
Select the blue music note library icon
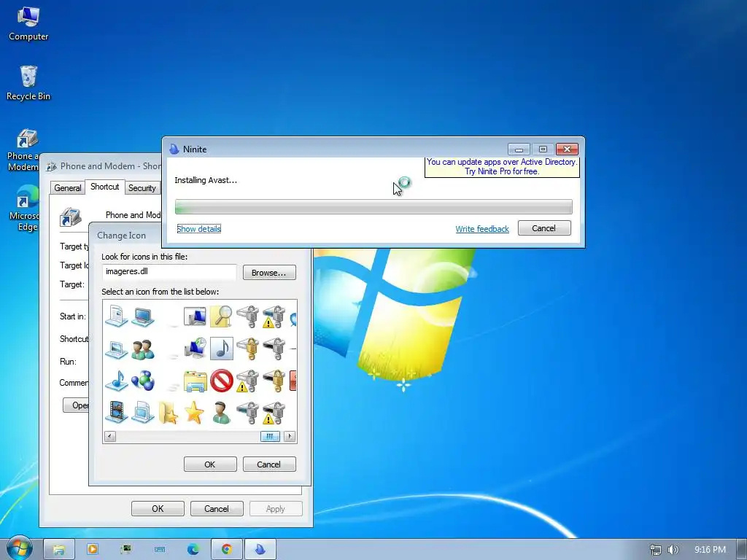tap(116, 381)
